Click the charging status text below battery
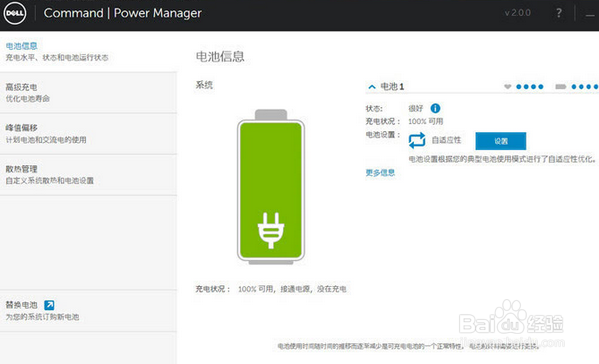The width and height of the screenshot is (599, 364). [271, 289]
